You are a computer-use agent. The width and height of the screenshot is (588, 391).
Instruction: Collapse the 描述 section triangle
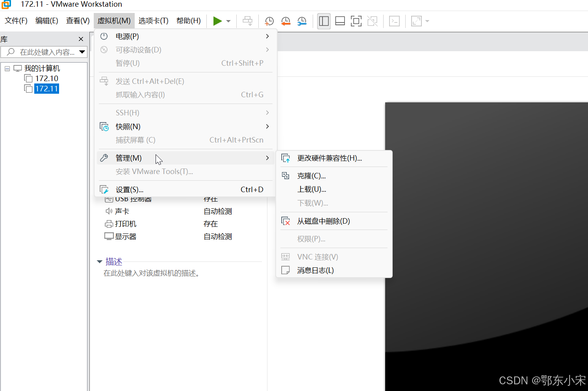click(100, 262)
